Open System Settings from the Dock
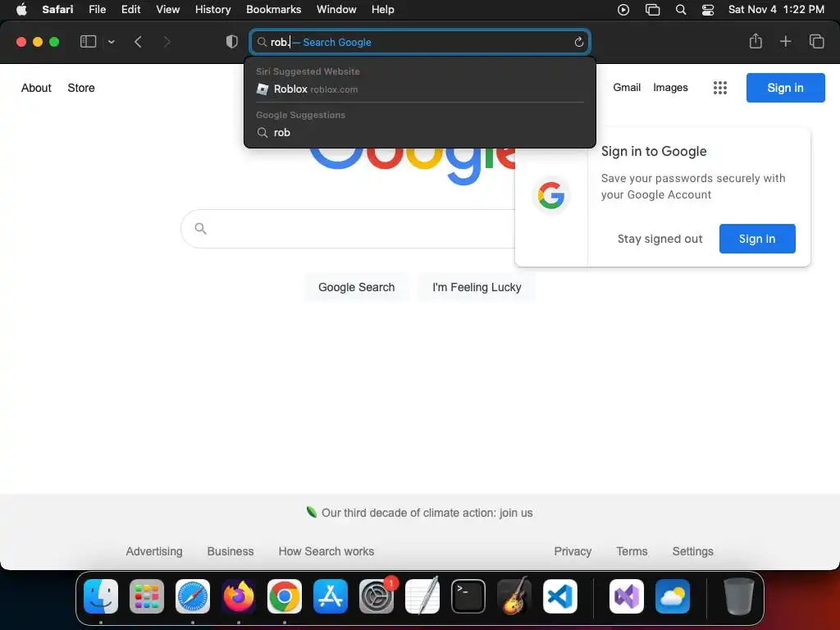Image resolution: width=840 pixels, height=630 pixels. (377, 596)
